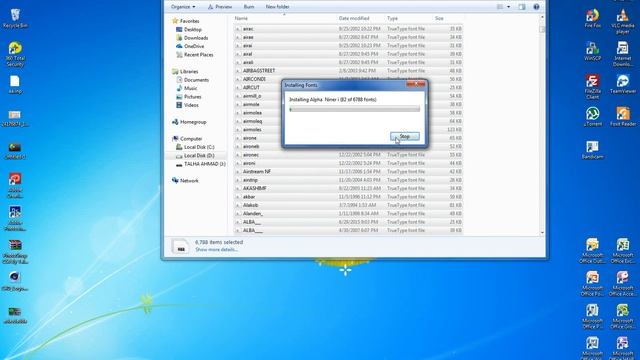Screen dimensions: 640x360
Task: Open Recycle Bin desktop icon
Action: tap(15, 18)
